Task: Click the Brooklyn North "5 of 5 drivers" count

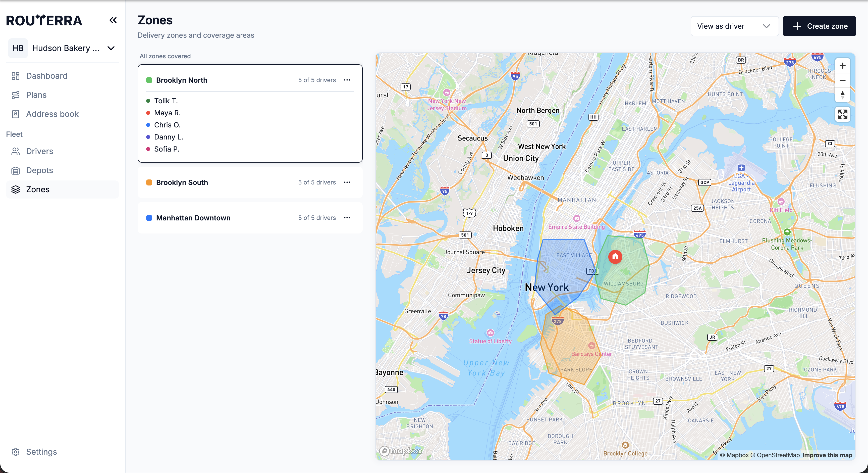Action: pyautogui.click(x=317, y=80)
